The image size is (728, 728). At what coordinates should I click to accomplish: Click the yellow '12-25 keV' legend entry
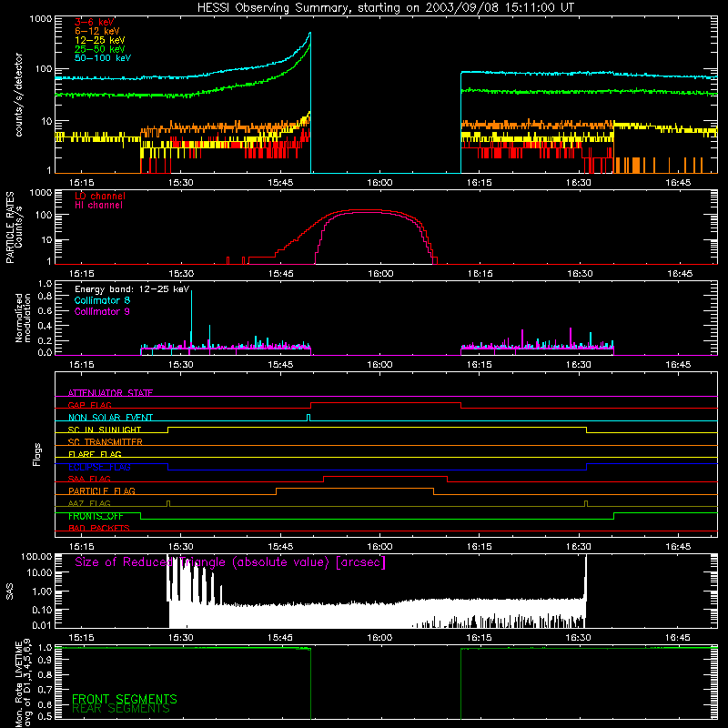100,40
